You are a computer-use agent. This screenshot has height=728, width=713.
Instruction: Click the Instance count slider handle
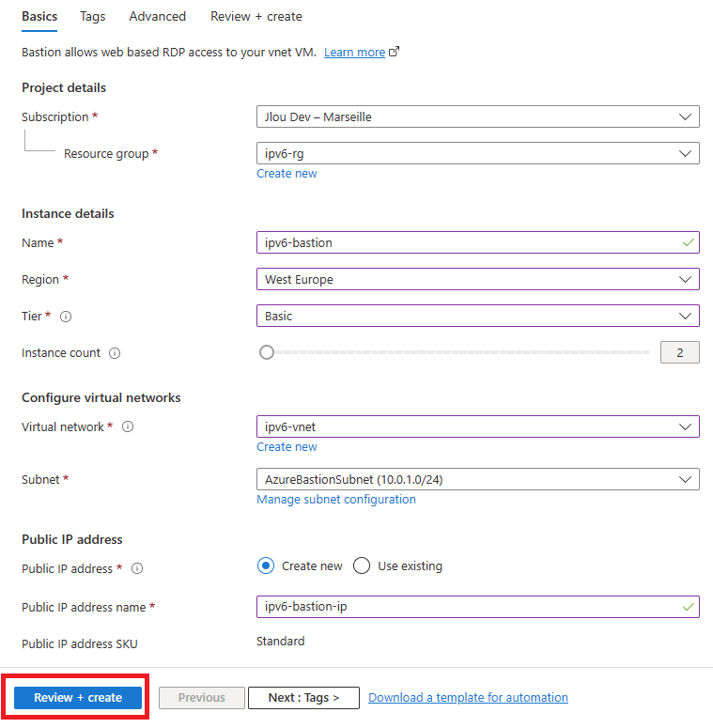click(x=267, y=352)
